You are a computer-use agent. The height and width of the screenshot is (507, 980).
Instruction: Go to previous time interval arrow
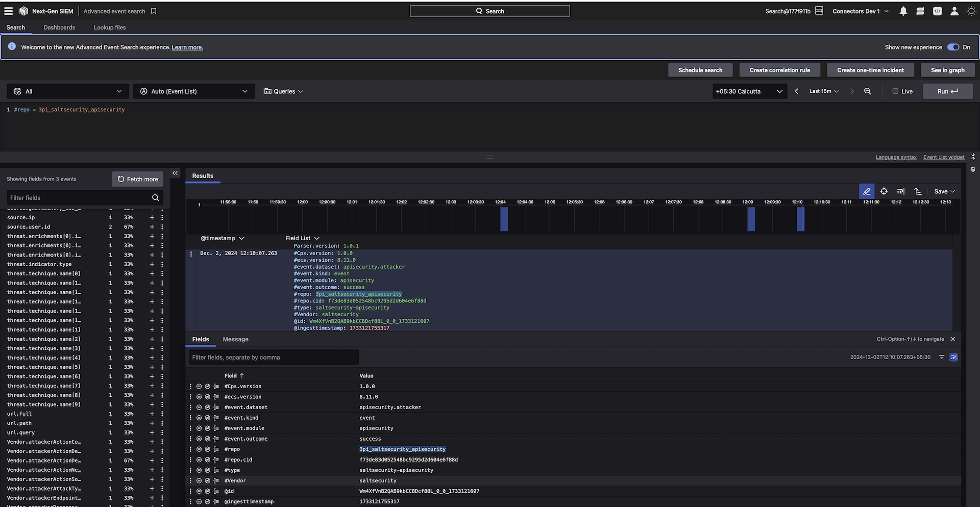[x=796, y=91]
